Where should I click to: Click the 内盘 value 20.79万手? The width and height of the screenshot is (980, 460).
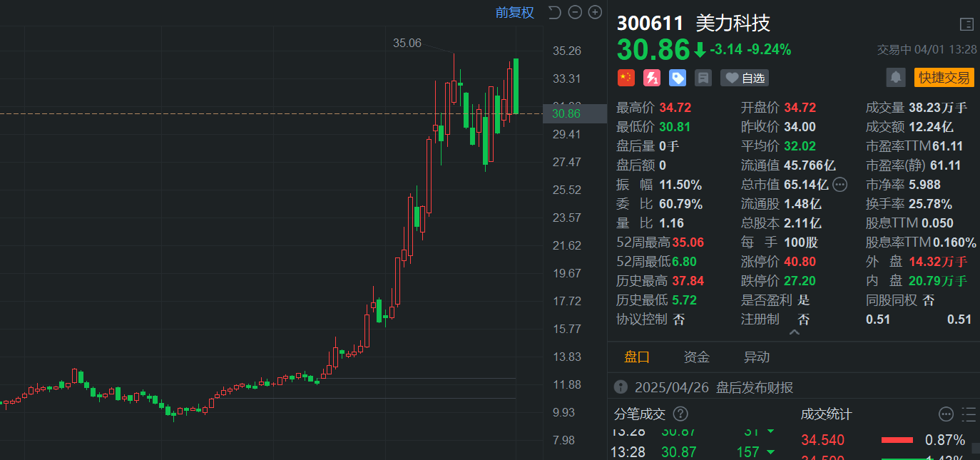(938, 281)
